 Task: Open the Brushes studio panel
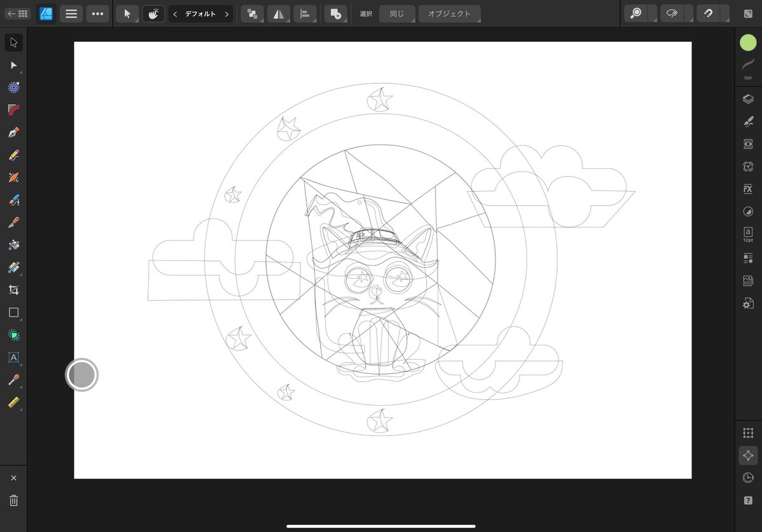tap(747, 121)
